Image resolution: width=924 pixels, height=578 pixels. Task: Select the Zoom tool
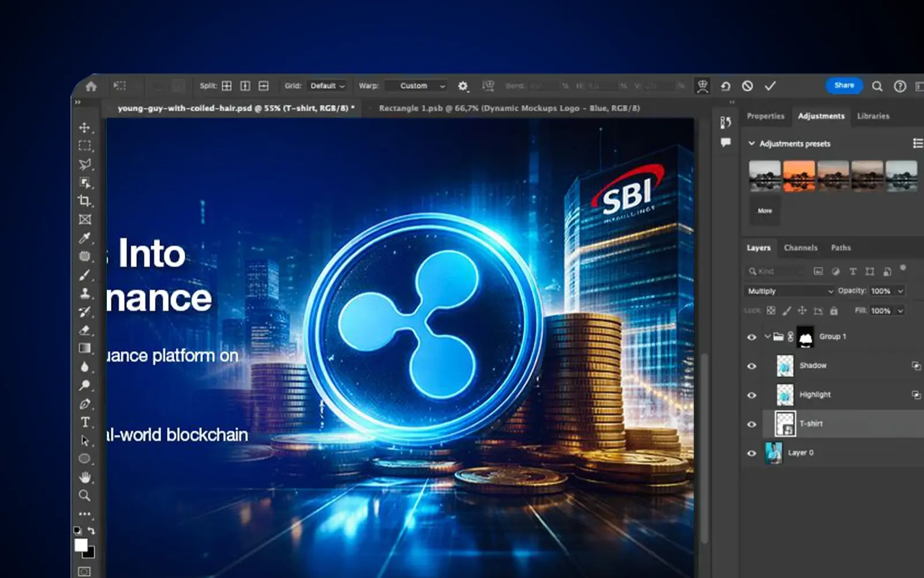click(85, 495)
